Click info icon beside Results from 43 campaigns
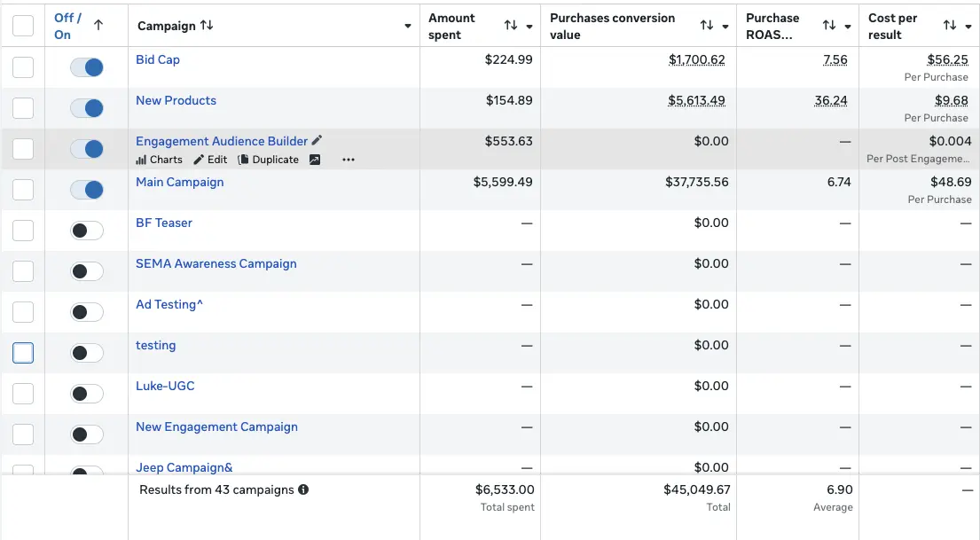This screenshot has width=980, height=540. (303, 489)
